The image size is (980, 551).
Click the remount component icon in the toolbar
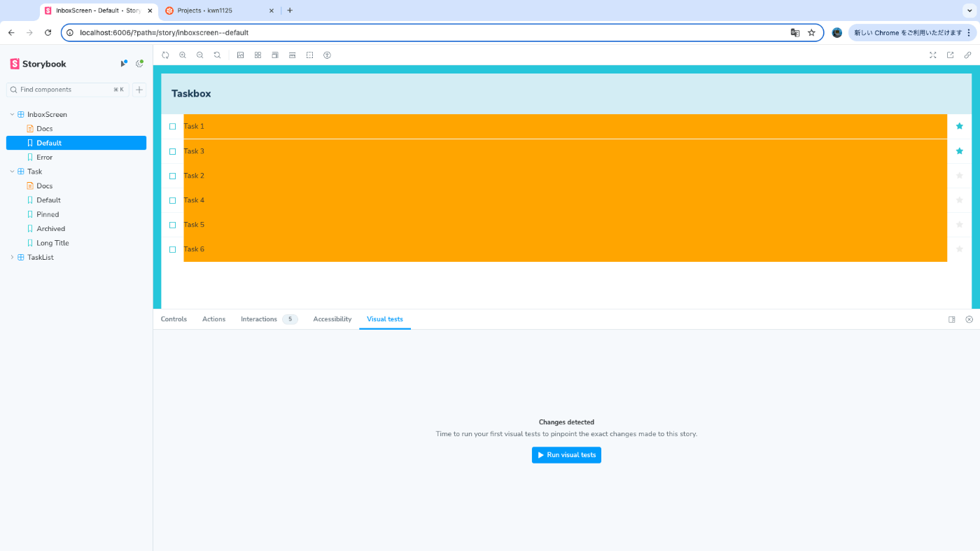click(165, 55)
